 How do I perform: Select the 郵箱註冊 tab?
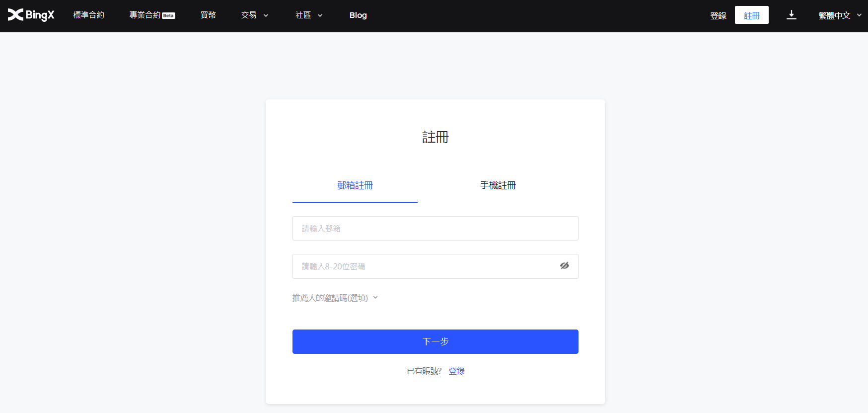coord(355,185)
